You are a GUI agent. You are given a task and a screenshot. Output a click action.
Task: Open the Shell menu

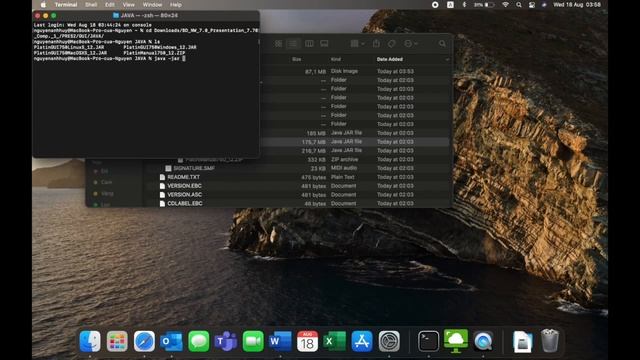pos(91,5)
